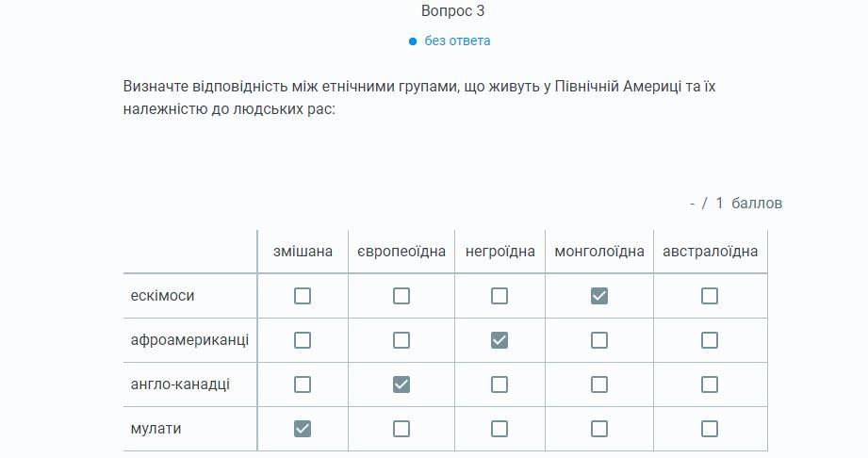Viewport: 868px width, 458px height.
Task: Check європеоїдна box for мулати row
Action: coord(401,429)
